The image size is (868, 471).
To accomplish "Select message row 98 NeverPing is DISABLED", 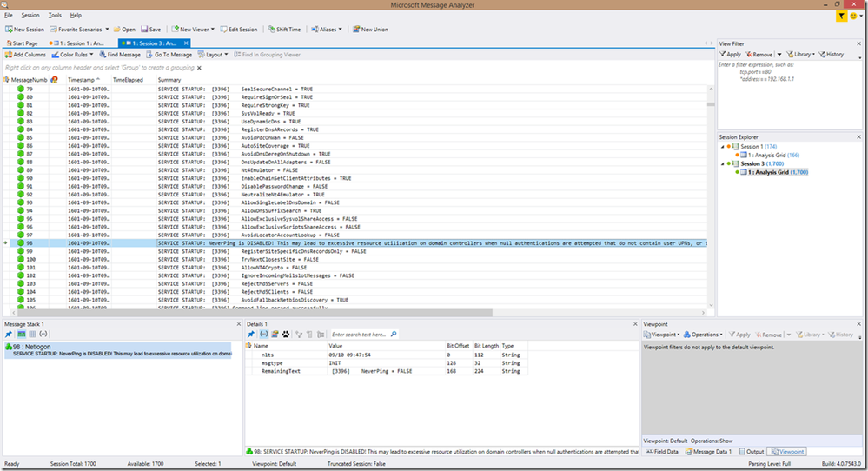I will pyautogui.click(x=354, y=243).
